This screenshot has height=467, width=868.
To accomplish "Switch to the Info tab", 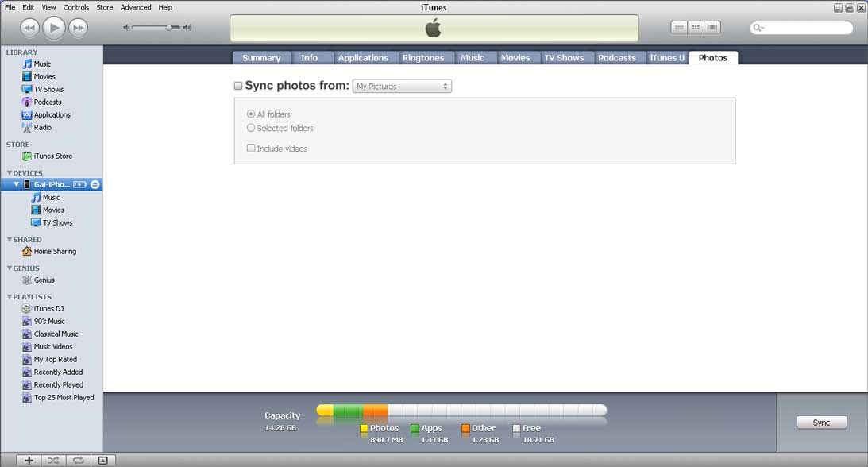I will 309,57.
